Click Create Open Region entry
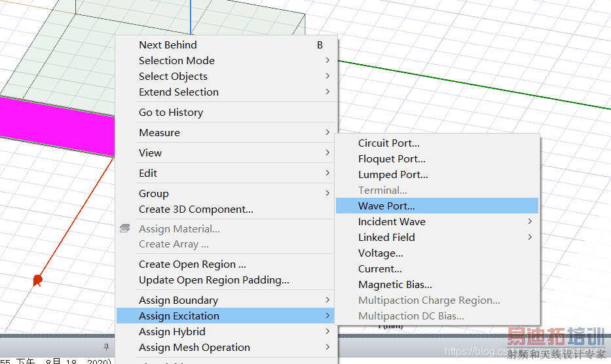The height and width of the screenshot is (364, 611). click(192, 264)
